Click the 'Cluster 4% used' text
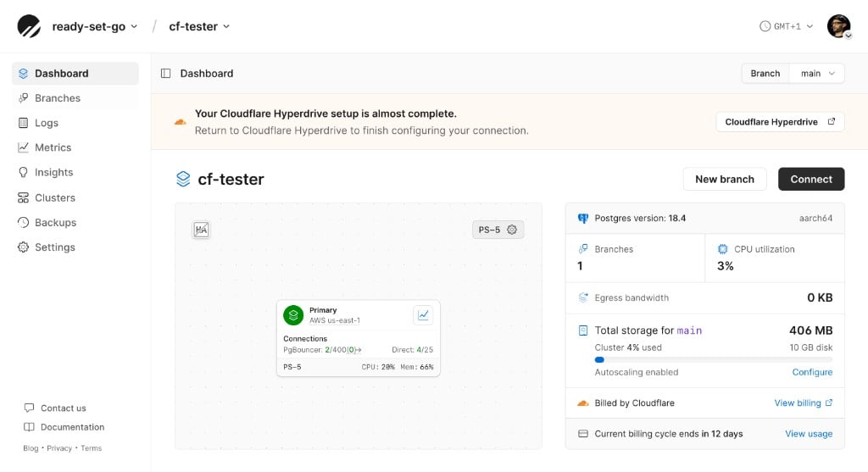The height and width of the screenshot is (472, 868). 628,347
